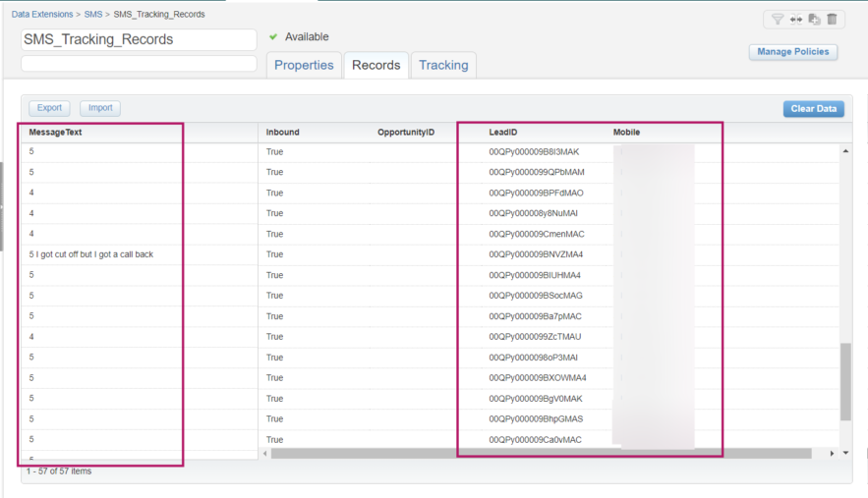The width and height of the screenshot is (868, 498).
Task: Click the horizontal scrollbar left arrow
Action: pyautogui.click(x=265, y=453)
